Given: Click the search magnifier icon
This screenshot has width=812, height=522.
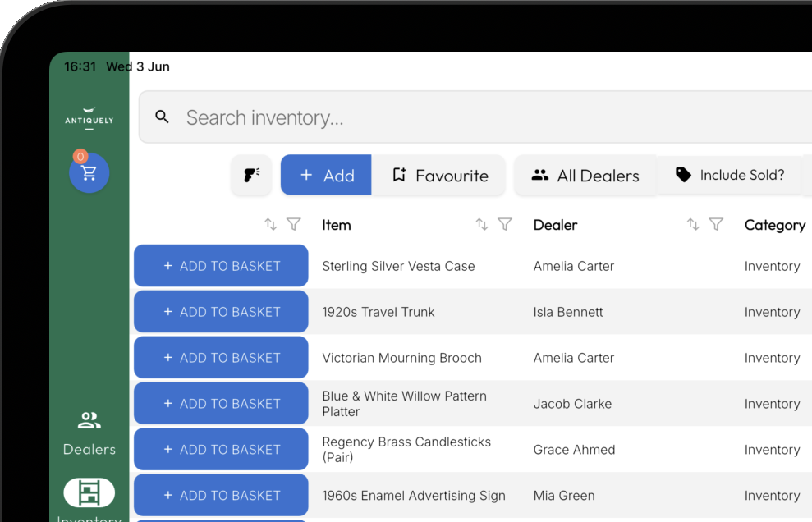Looking at the screenshot, I should tap(162, 117).
